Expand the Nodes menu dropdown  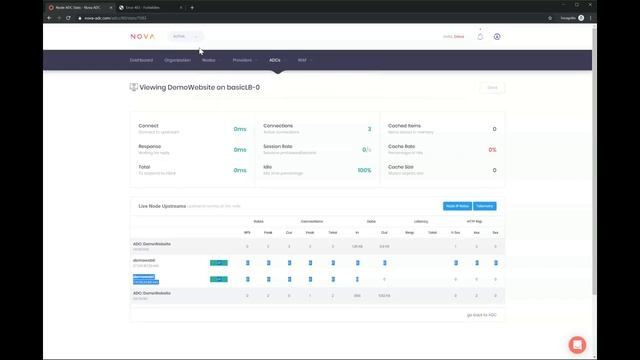tap(211, 60)
